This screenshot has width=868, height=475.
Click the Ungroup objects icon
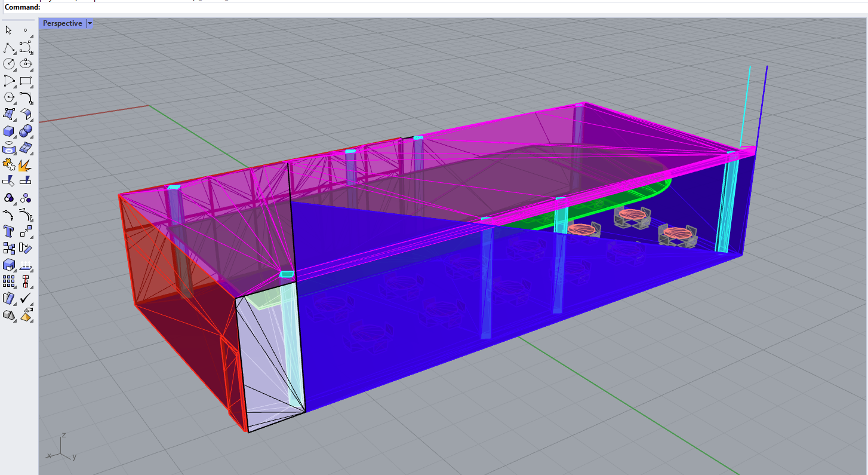pyautogui.click(x=26, y=197)
